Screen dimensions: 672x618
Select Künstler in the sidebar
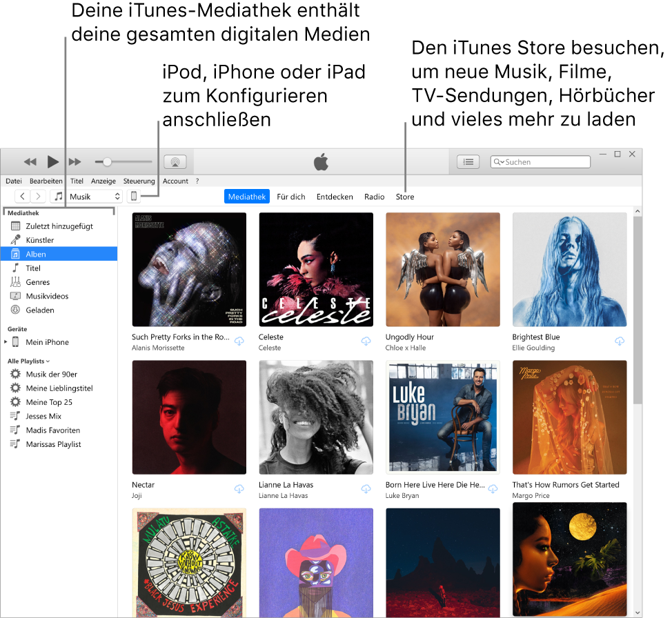pyautogui.click(x=59, y=240)
